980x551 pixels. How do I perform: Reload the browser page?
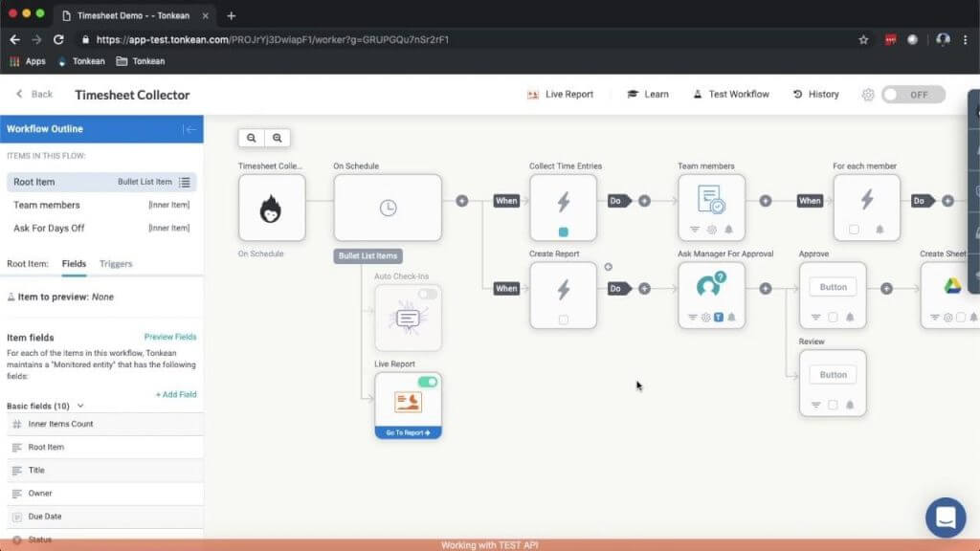point(58,39)
